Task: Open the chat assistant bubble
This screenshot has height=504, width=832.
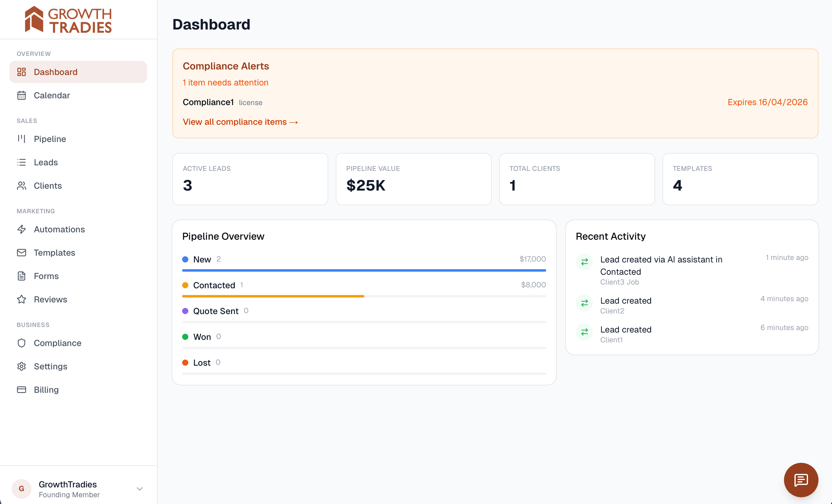Action: tap(801, 480)
